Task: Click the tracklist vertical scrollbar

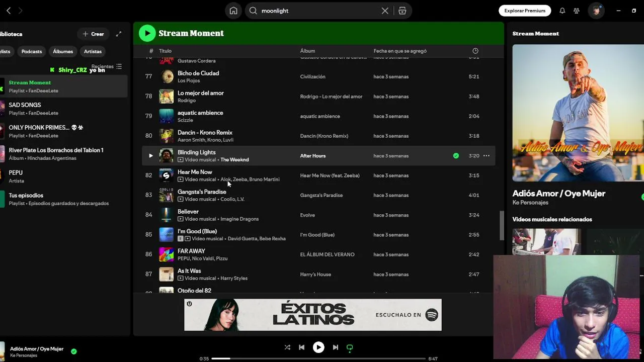Action: (501, 225)
